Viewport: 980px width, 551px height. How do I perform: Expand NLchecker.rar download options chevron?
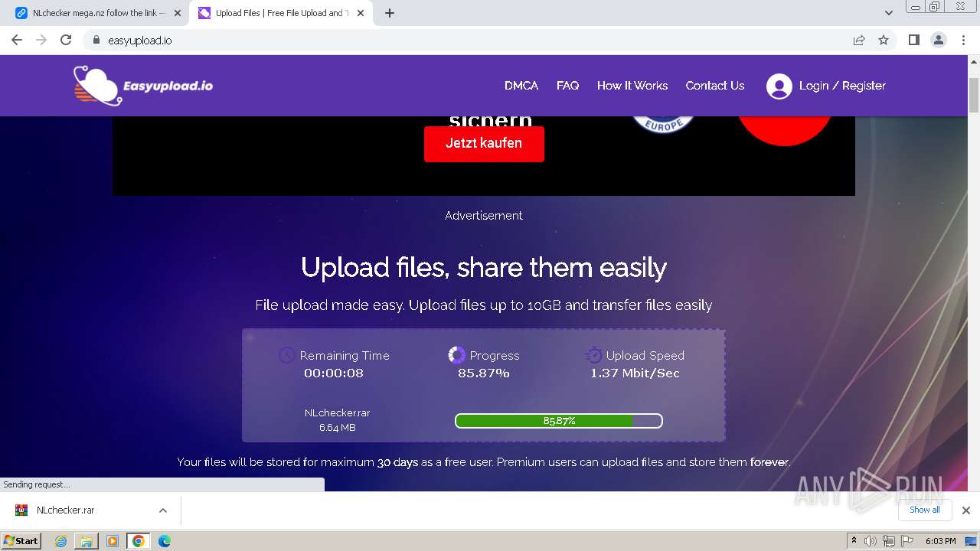pyautogui.click(x=162, y=510)
